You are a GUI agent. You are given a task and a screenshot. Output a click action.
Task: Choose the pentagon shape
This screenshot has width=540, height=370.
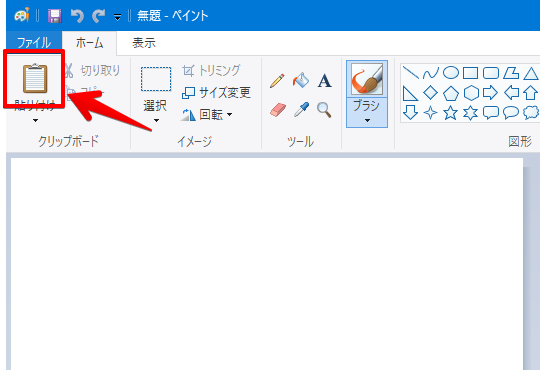point(450,93)
